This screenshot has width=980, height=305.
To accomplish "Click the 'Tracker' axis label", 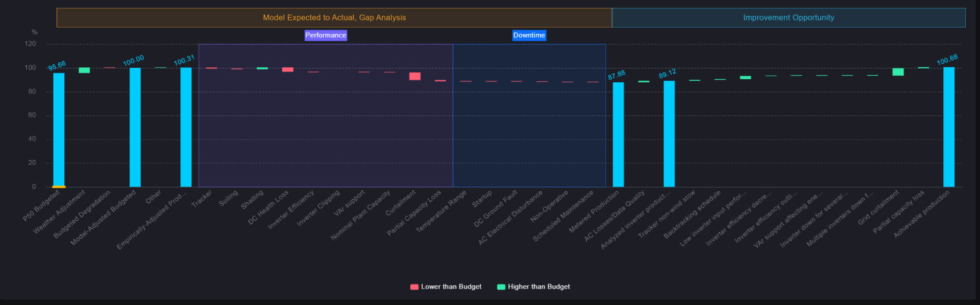I will [x=202, y=197].
